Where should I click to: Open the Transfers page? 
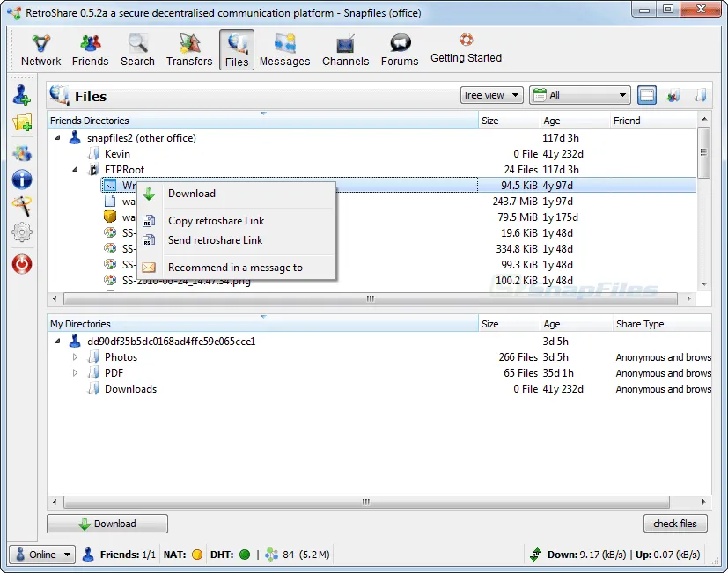click(189, 50)
